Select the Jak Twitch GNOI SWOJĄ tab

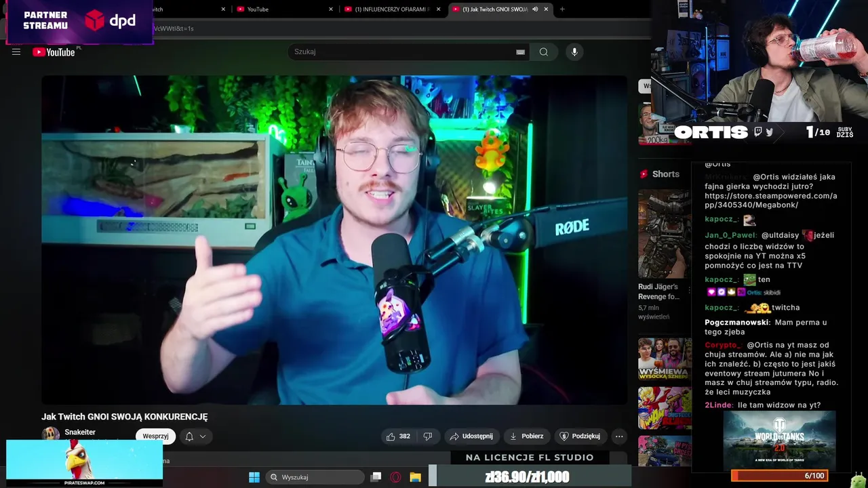[x=495, y=9]
